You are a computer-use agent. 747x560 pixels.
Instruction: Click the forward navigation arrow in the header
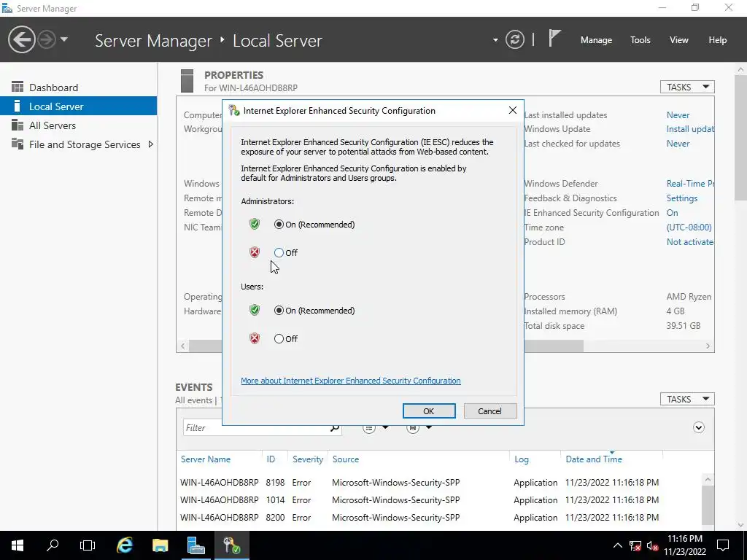pos(47,39)
